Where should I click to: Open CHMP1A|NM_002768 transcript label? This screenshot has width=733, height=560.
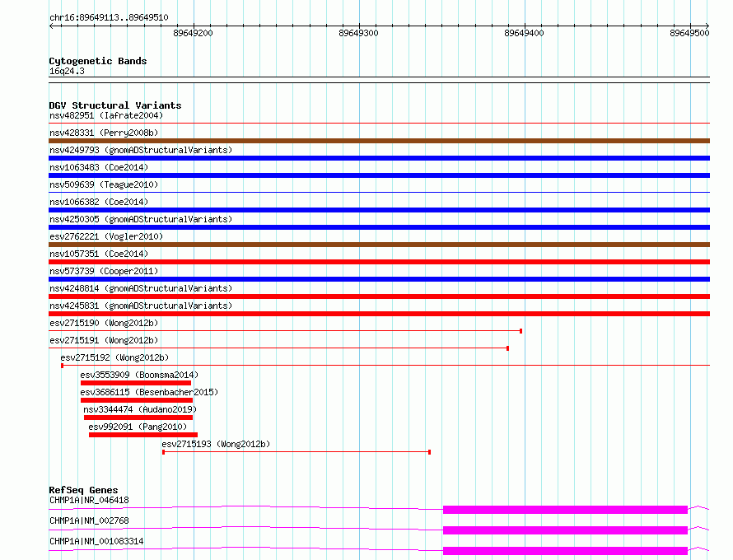[89, 520]
